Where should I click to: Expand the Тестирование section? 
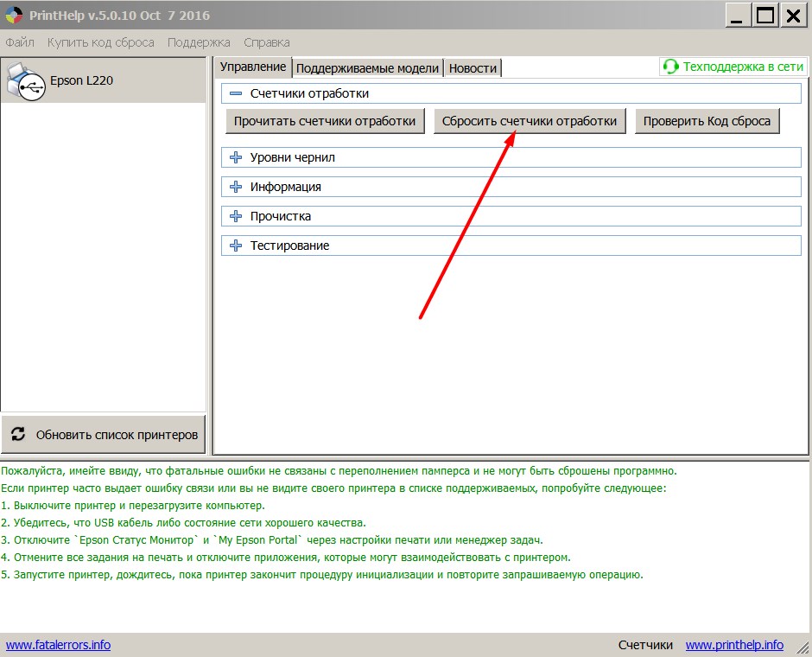(236, 246)
